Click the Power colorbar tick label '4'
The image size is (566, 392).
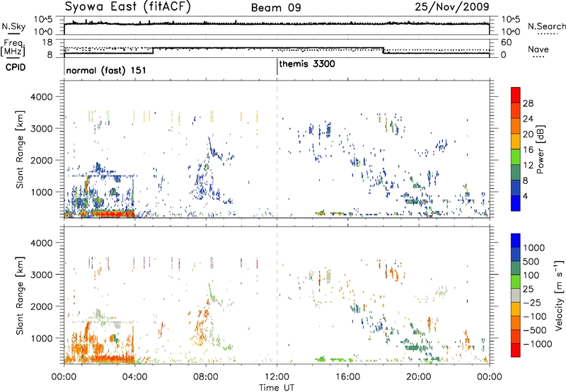(526, 196)
